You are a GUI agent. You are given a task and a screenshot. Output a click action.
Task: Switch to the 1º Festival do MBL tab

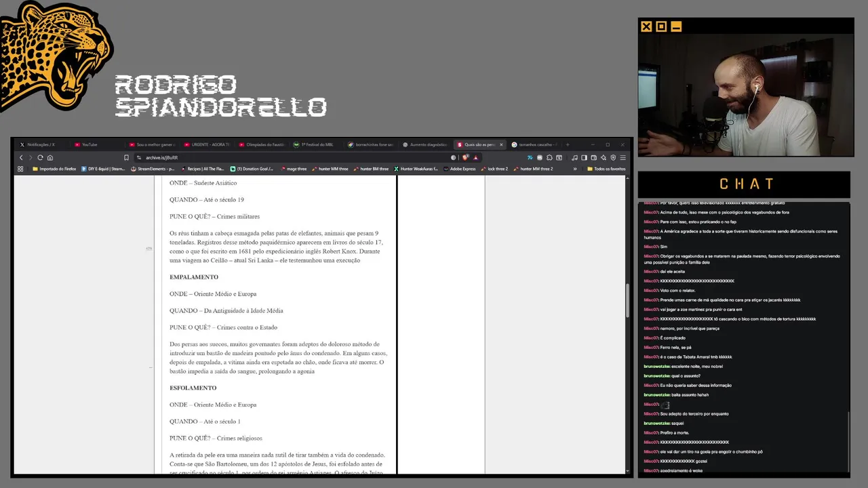point(317,144)
